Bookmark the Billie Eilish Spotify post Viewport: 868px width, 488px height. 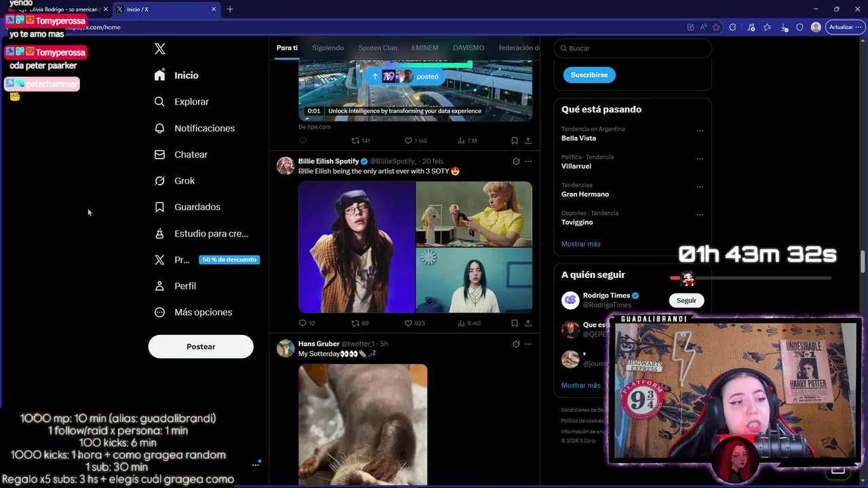point(515,323)
